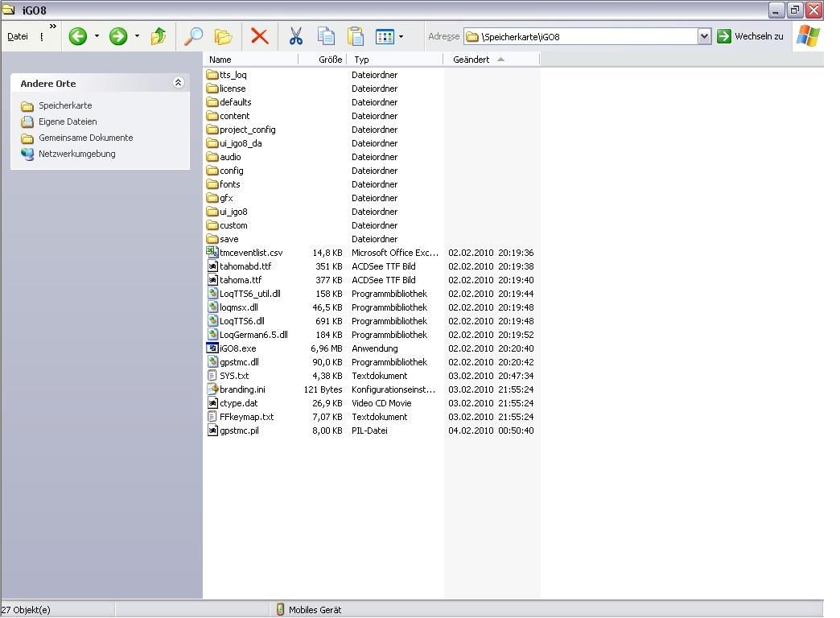Select the gpstmc.pil file icon
This screenshot has height=618, width=840.
pyautogui.click(x=212, y=430)
